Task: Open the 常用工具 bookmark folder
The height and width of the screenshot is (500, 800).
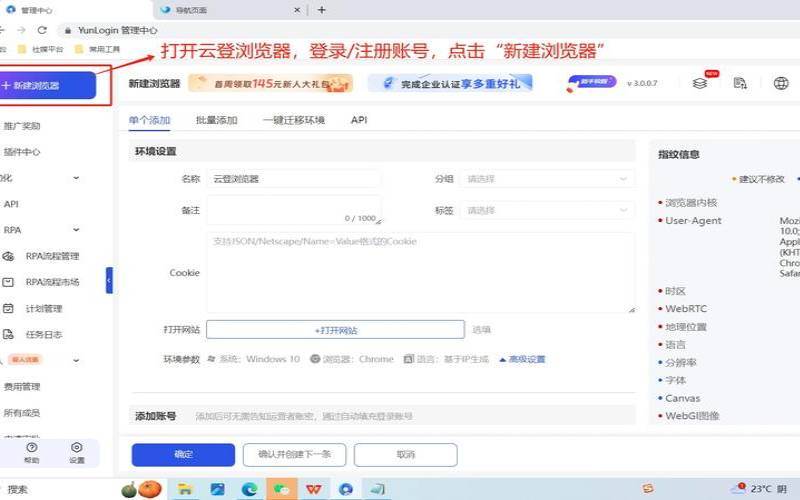Action: (98, 49)
